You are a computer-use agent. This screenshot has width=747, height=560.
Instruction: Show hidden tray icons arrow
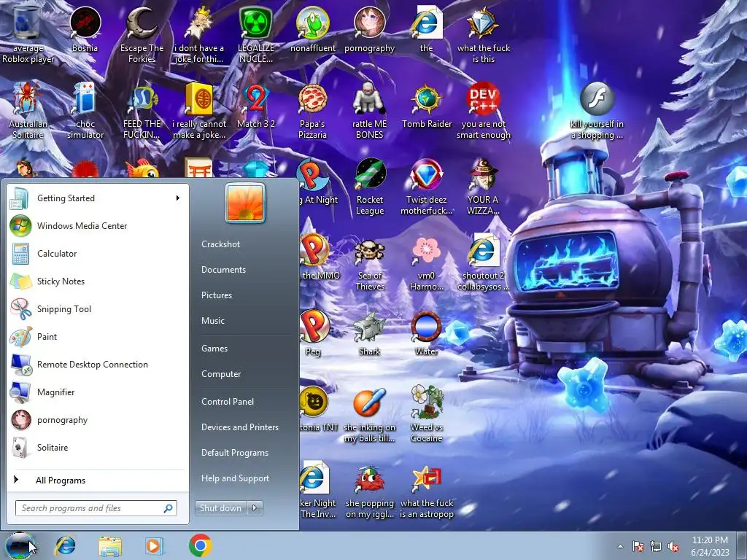[x=620, y=546]
